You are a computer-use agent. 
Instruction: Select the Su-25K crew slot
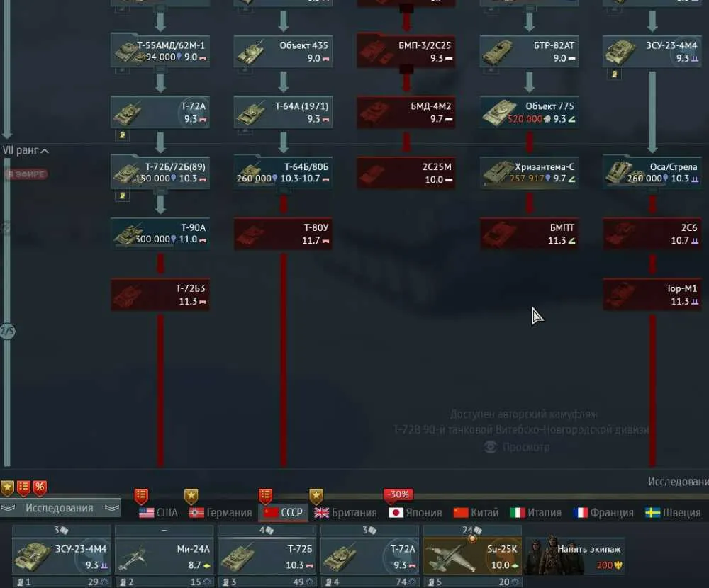[x=472, y=556]
